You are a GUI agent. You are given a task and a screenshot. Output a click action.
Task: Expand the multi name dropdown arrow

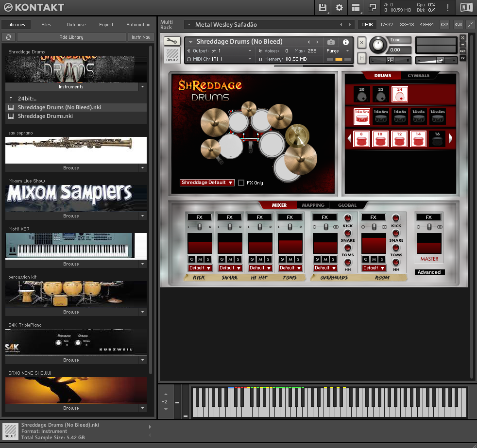click(x=189, y=25)
